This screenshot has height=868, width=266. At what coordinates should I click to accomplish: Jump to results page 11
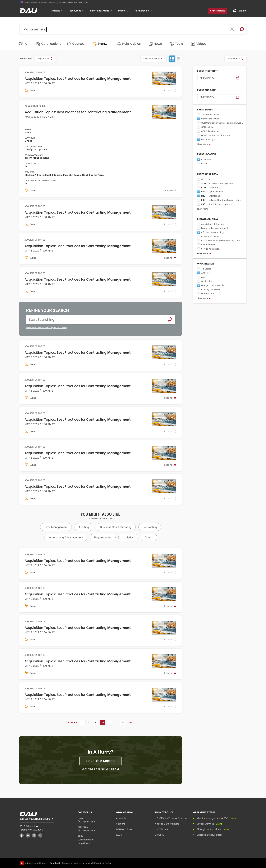[x=109, y=722]
